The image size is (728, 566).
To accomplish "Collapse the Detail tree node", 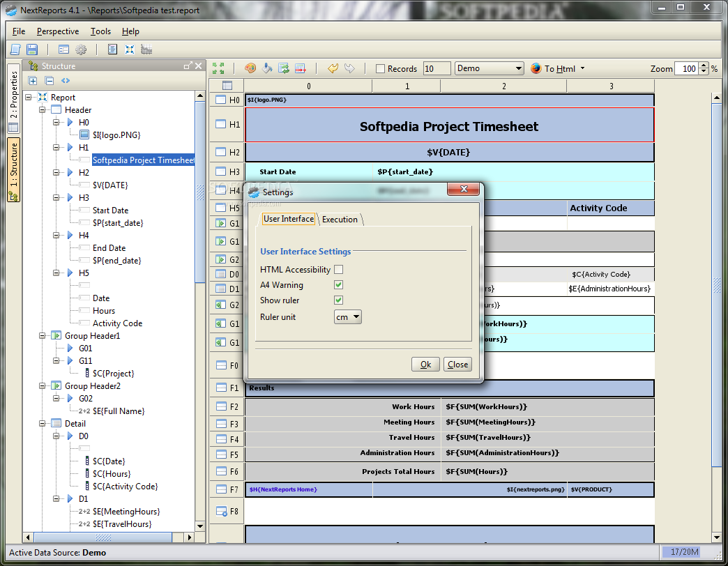I will click(x=43, y=423).
